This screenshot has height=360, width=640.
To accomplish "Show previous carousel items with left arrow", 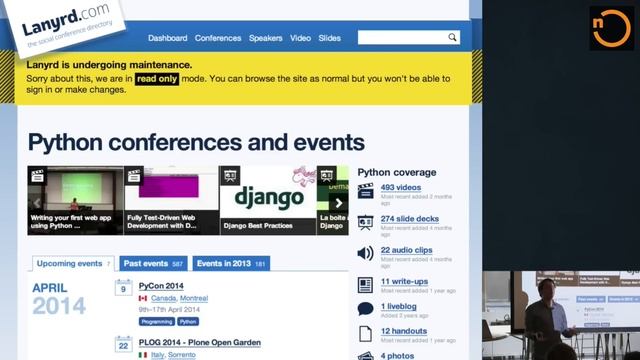I will [x=37, y=203].
